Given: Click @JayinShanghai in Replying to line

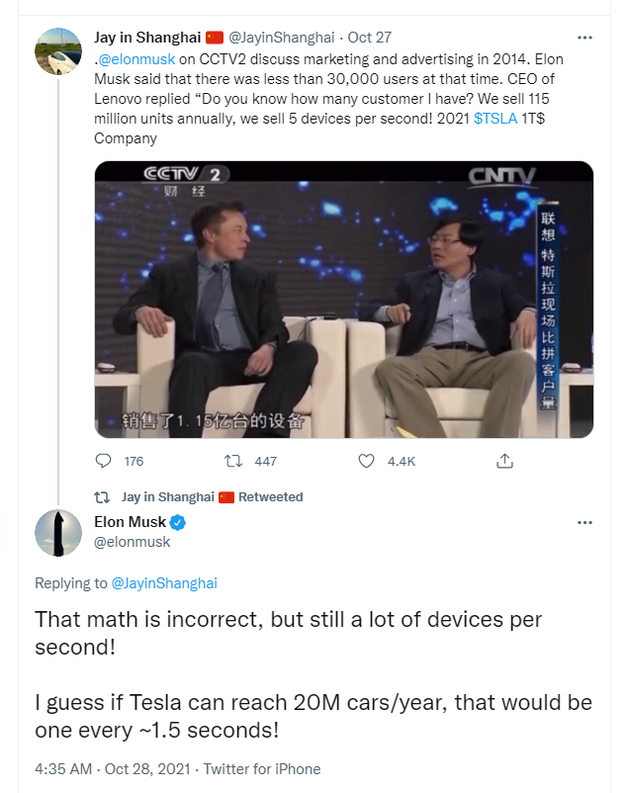Looking at the screenshot, I should 164,583.
